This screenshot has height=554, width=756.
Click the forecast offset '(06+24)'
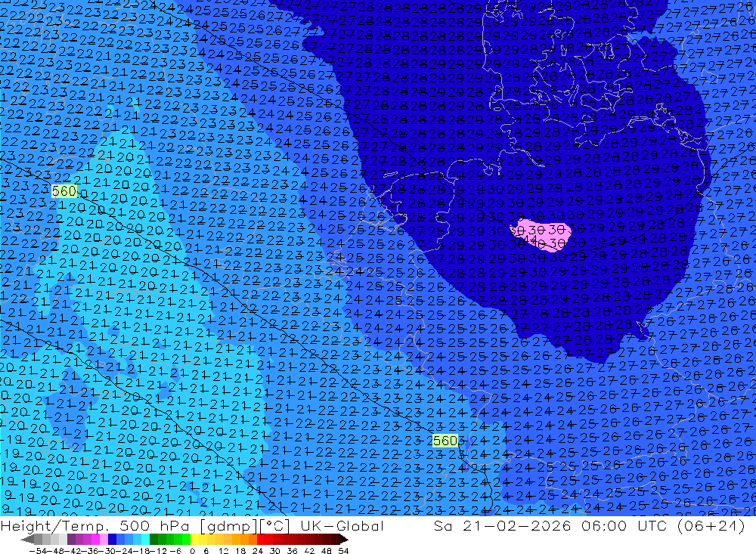pos(711,525)
